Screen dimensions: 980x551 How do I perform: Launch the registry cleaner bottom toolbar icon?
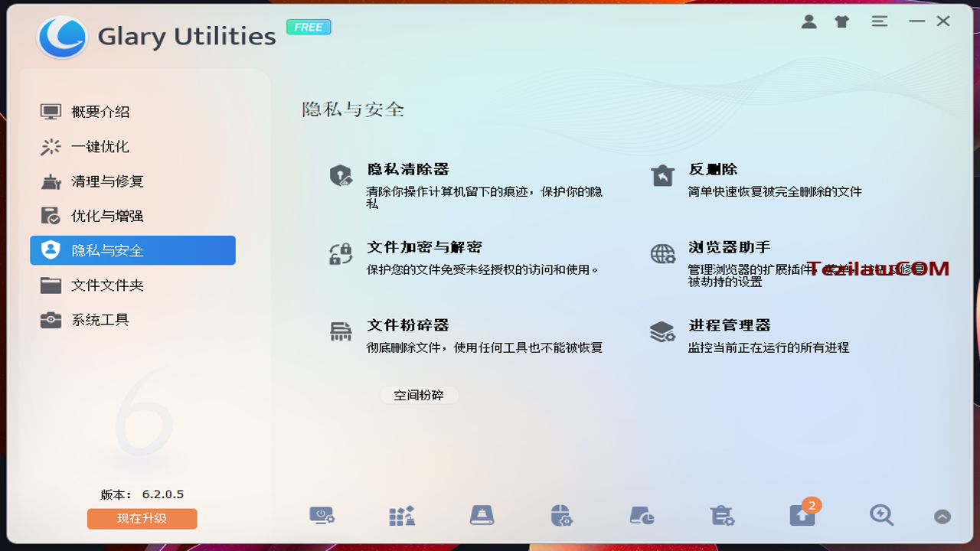402,516
